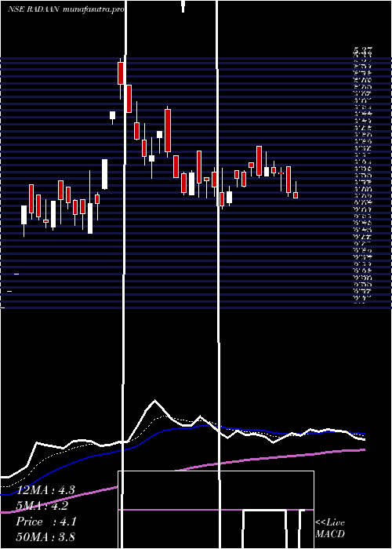
Task: Click the 5.37 top price axis label
Action: (362, 53)
